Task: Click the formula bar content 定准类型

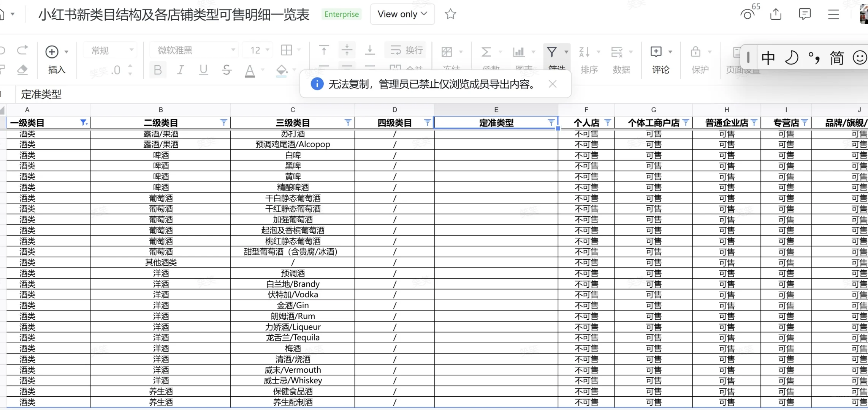Action: [x=41, y=94]
